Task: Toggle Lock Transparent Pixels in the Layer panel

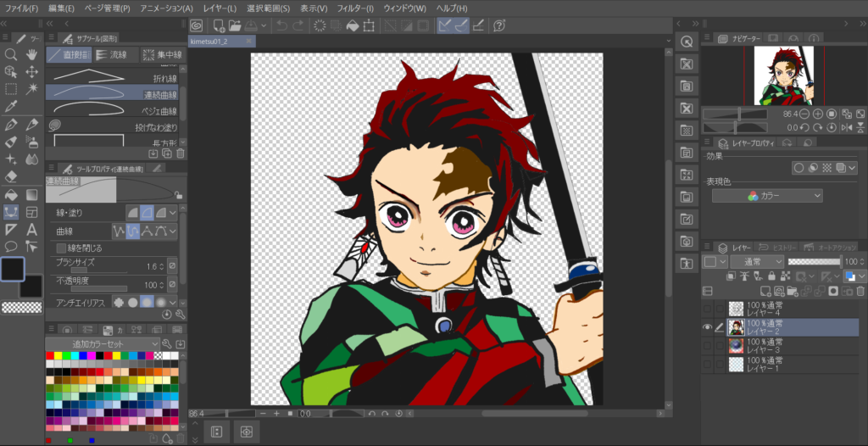Action: pos(784,276)
